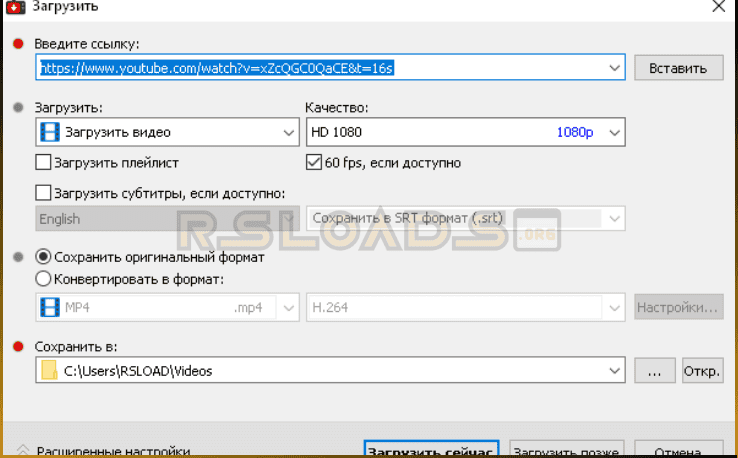Image resolution: width=738 pixels, height=458 pixels.
Task: Click the ... browse folder button
Action: pyautogui.click(x=655, y=370)
